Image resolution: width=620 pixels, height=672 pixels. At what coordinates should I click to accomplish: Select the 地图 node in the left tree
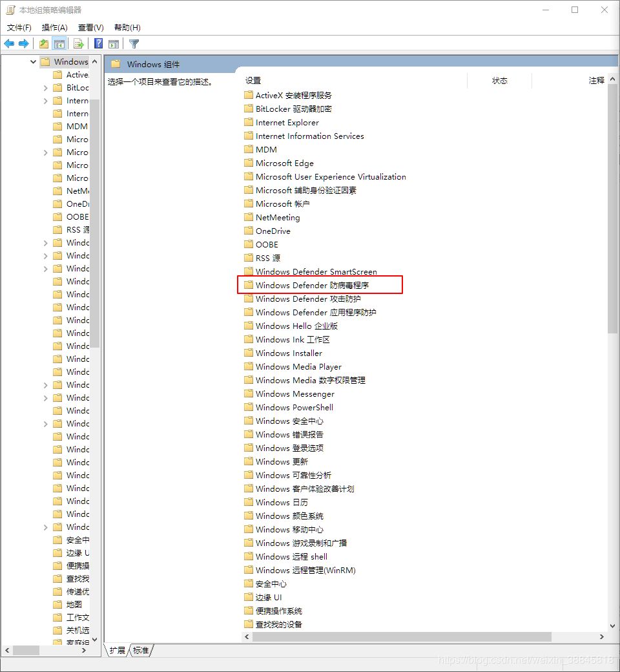(68, 605)
